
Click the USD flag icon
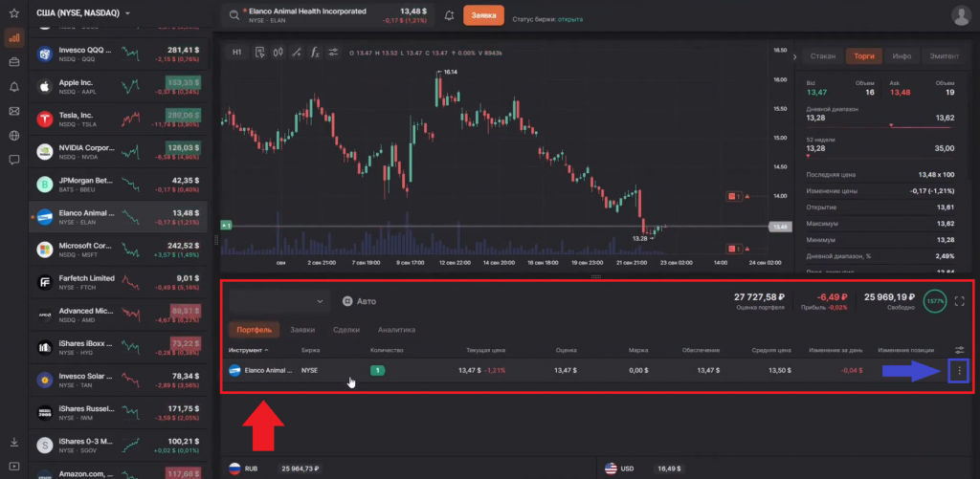coord(611,468)
